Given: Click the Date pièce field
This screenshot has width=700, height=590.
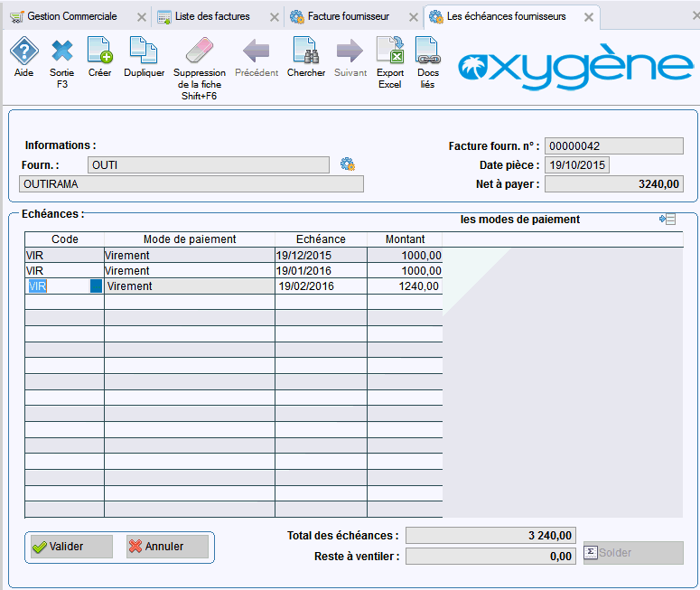Looking at the screenshot, I should pos(578,165).
